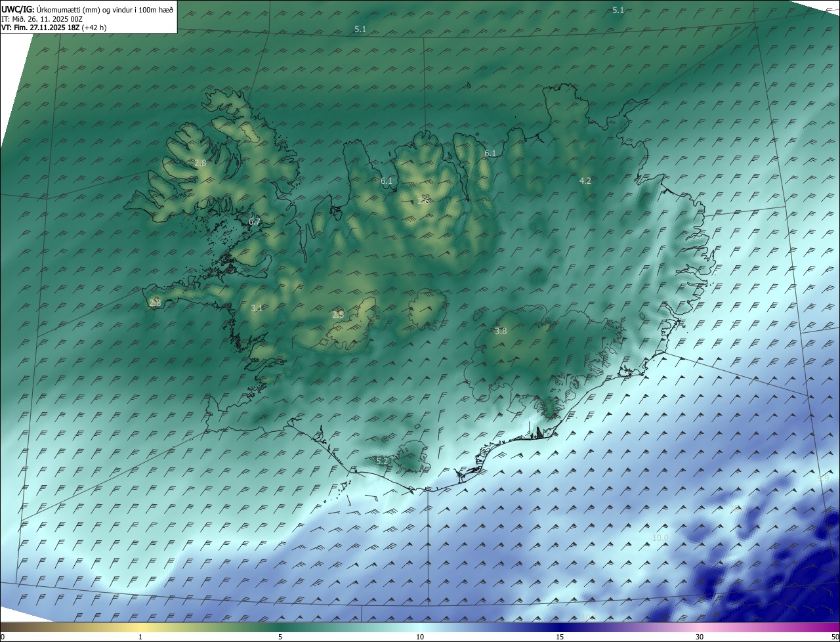This screenshot has height=642, width=840.
Task: Select the map value label 2.5
Action: (338, 314)
